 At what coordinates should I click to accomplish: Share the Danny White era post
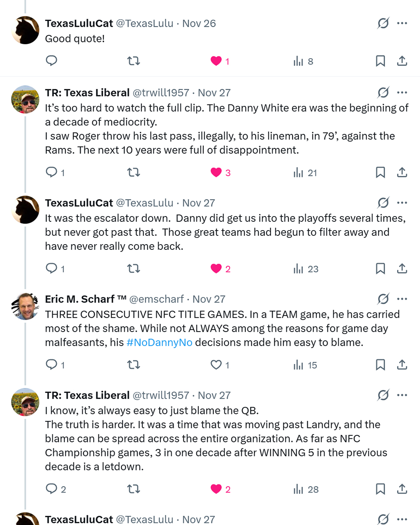(x=402, y=173)
